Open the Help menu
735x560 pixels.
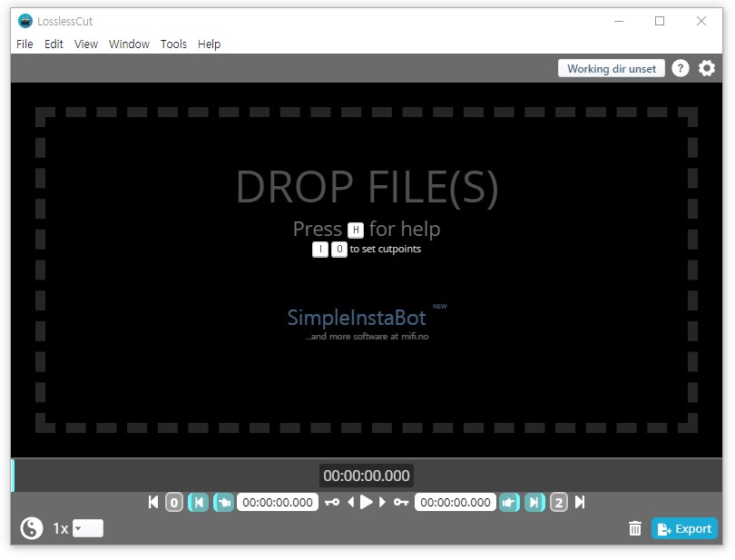point(209,44)
